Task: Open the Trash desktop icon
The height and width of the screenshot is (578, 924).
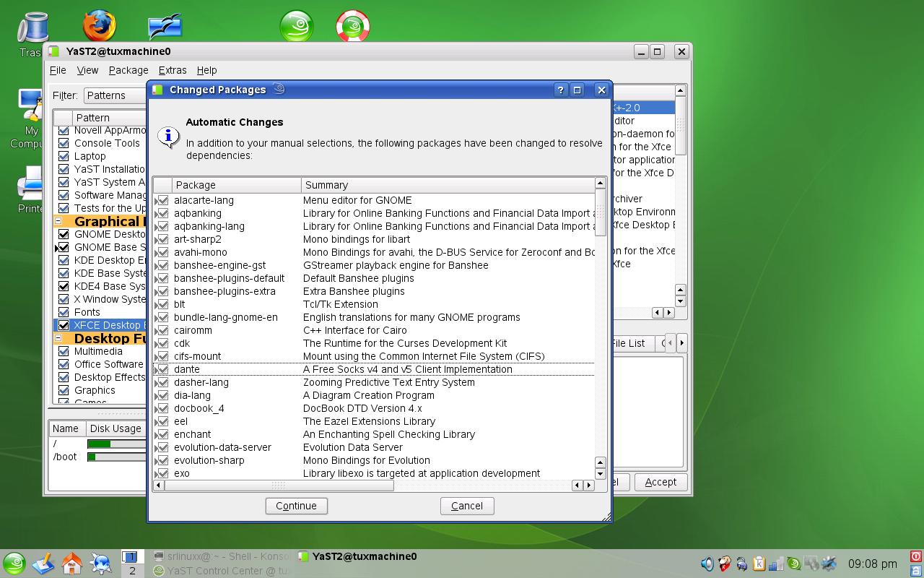Action: [32, 29]
